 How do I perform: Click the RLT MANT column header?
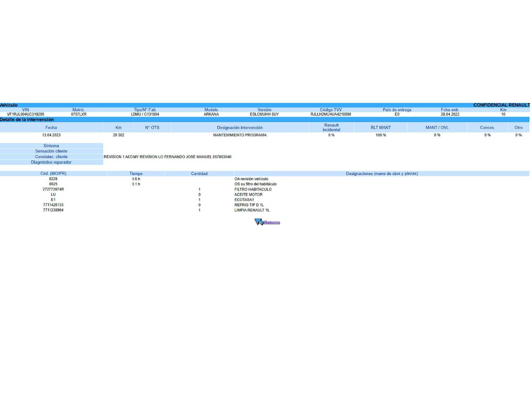pos(381,127)
